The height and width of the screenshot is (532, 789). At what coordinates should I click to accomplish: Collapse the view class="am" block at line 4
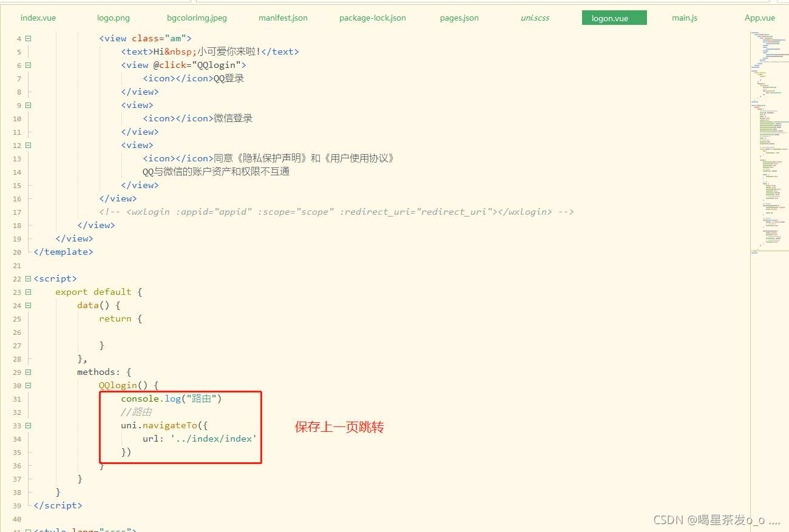click(x=28, y=38)
